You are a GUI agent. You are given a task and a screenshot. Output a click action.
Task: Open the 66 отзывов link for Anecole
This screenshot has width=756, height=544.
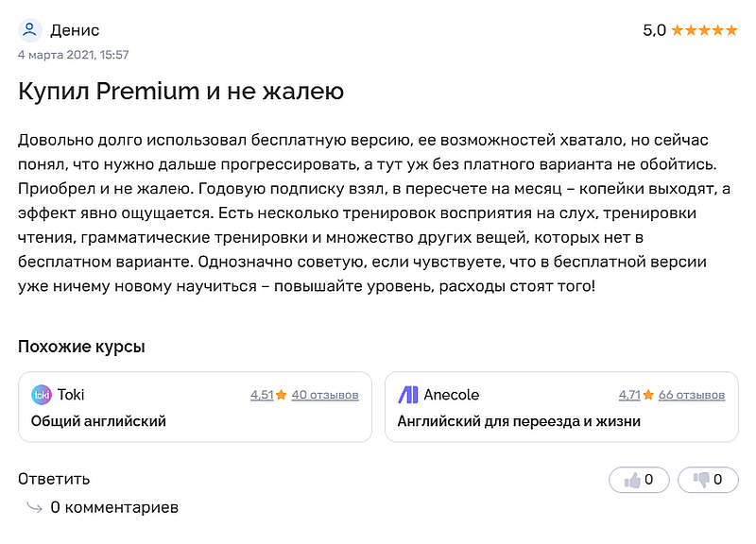[695, 394]
